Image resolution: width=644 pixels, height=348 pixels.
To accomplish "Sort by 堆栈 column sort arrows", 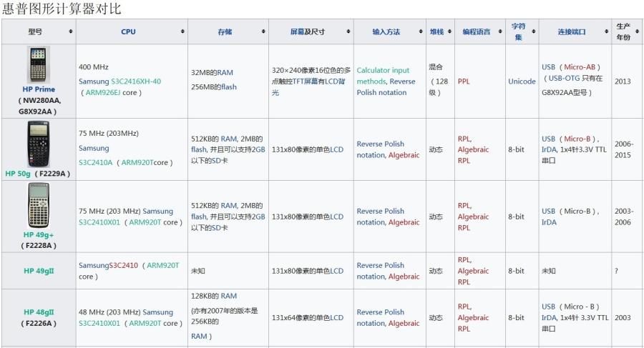I will [x=449, y=31].
